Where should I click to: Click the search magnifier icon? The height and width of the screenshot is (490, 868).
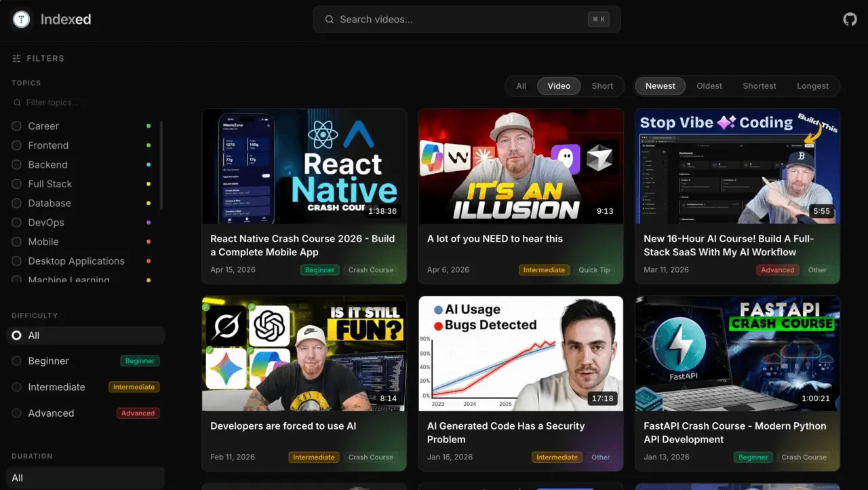(330, 20)
